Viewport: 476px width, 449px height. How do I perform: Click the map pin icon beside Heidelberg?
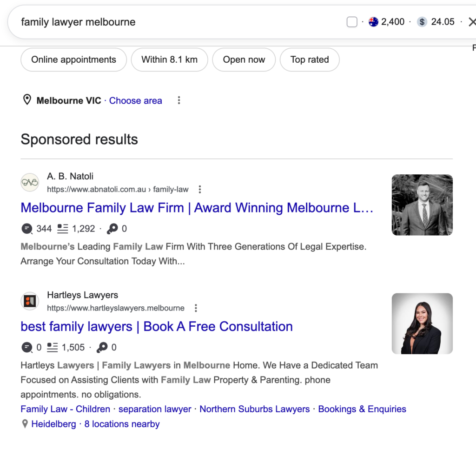25,424
